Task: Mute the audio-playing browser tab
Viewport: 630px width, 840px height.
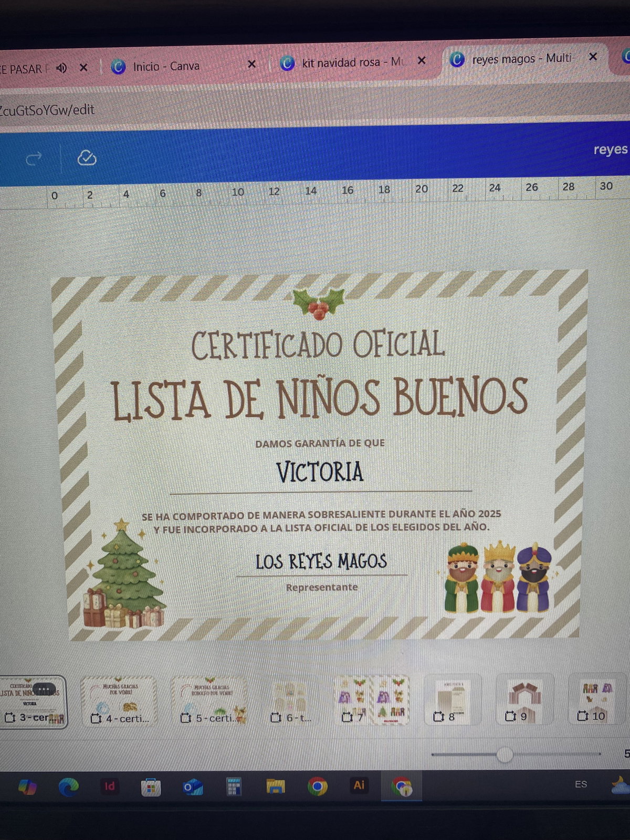Action: pyautogui.click(x=62, y=68)
